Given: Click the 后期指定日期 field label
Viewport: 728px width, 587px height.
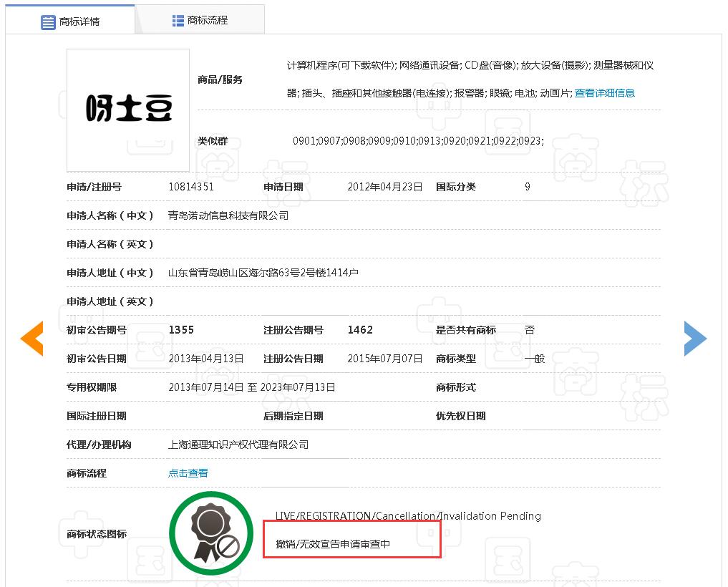Looking at the screenshot, I should [293, 416].
